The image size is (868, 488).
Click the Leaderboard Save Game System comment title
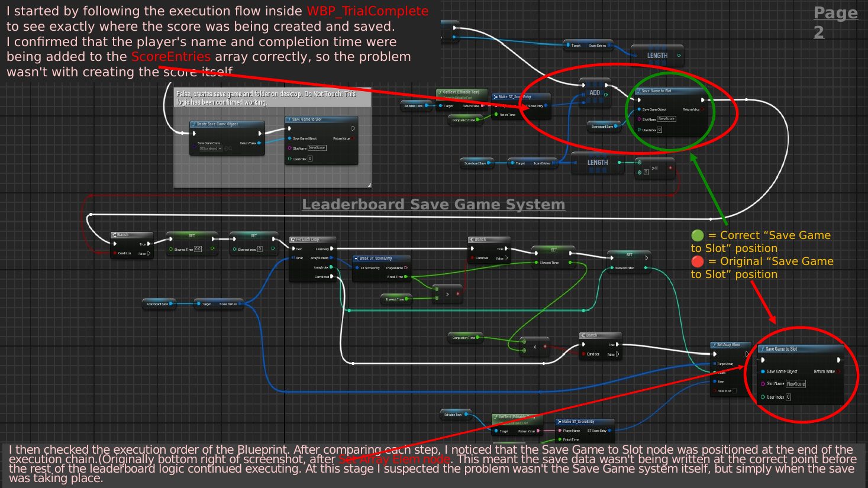tap(433, 204)
